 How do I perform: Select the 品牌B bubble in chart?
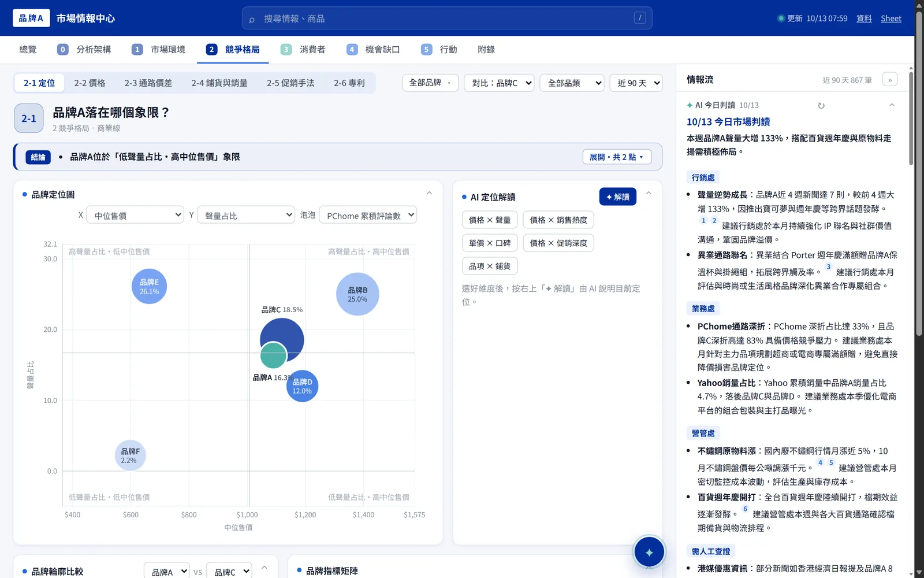[x=357, y=294]
